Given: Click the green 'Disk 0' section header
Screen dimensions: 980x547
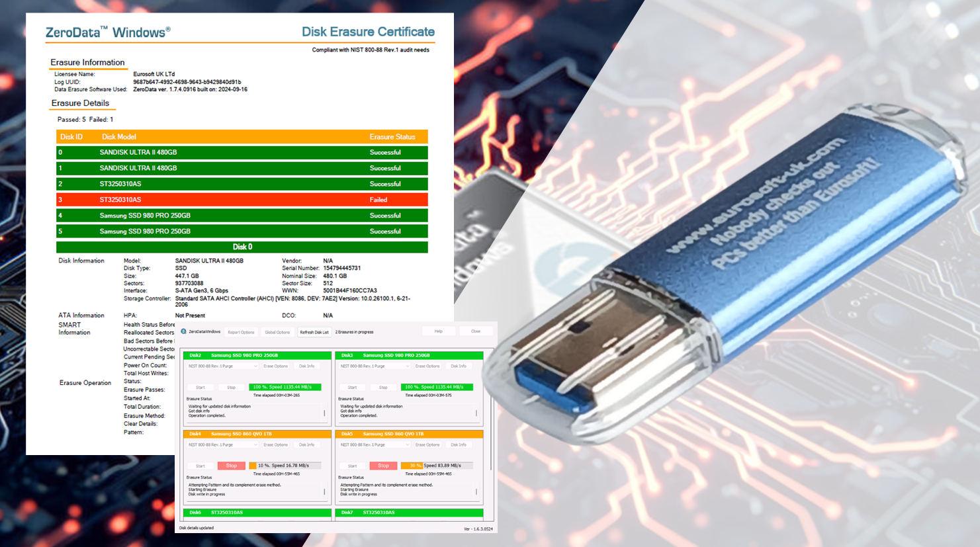Looking at the screenshot, I should click(x=242, y=247).
